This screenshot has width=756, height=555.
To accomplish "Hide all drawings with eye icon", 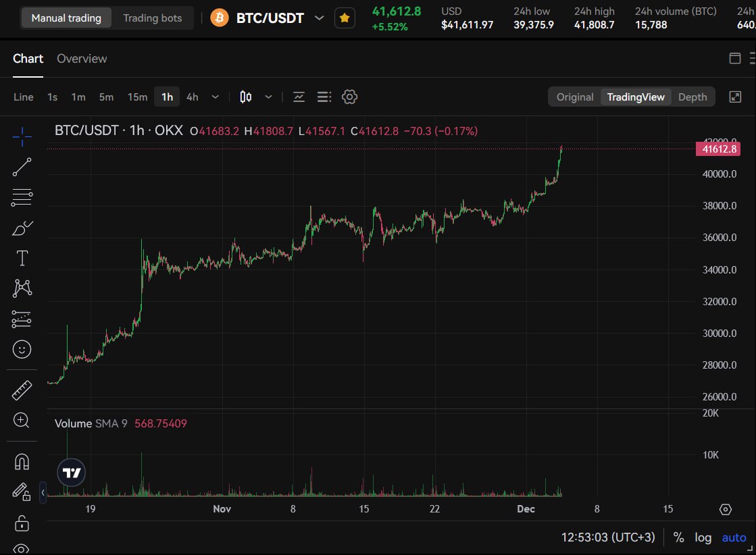I will pos(22,549).
